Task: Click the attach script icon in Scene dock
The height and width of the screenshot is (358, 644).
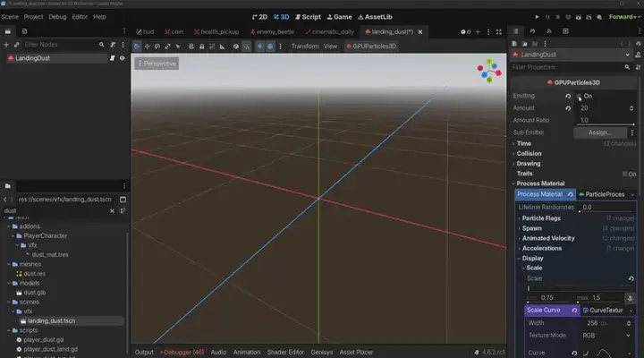Action: pos(113,45)
